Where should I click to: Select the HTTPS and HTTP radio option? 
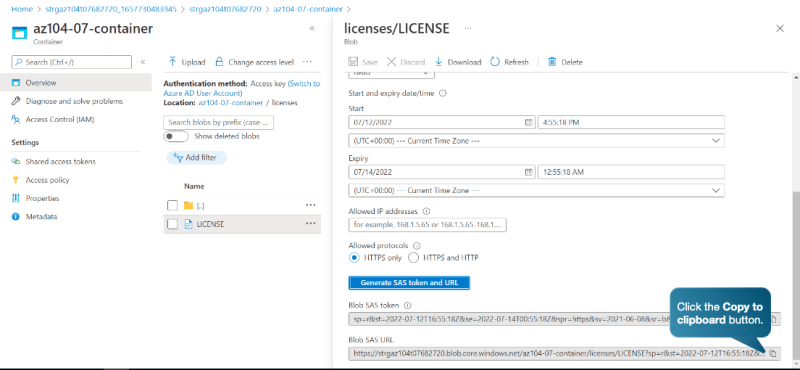coord(413,258)
